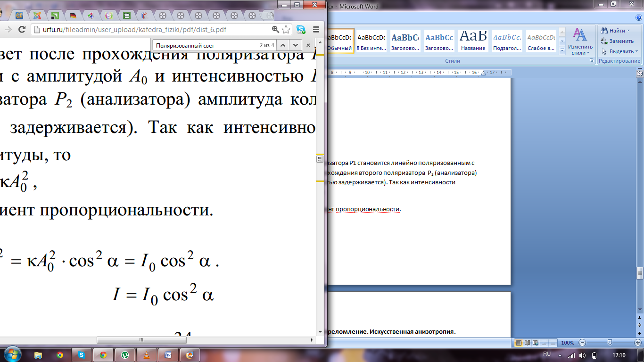Open the Windows Start menu
Screen dimensions: 644x362
tap(13, 354)
